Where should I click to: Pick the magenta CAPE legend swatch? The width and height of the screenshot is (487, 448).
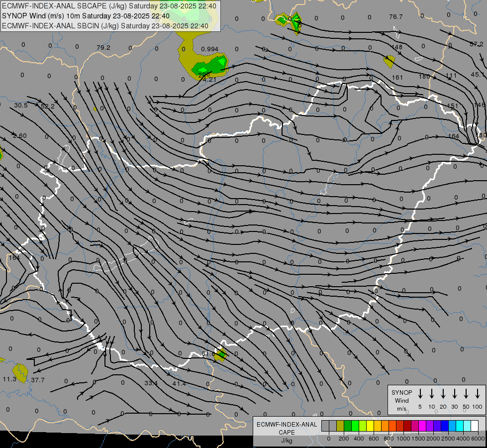[x=422, y=426]
